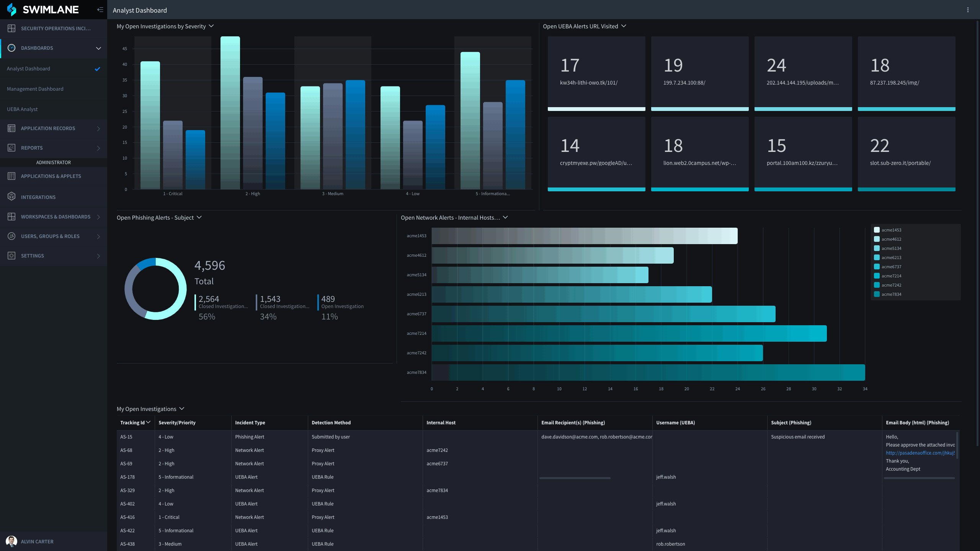This screenshot has width=980, height=551.
Task: Open the three-dot options menu
Action: click(x=968, y=10)
